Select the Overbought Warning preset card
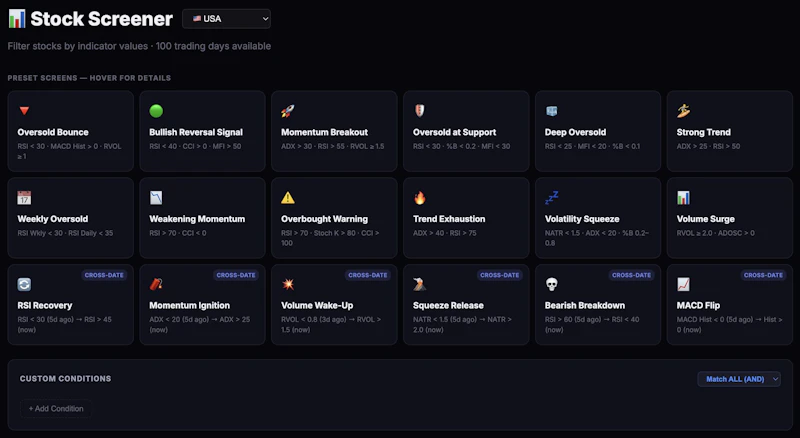 (x=334, y=218)
